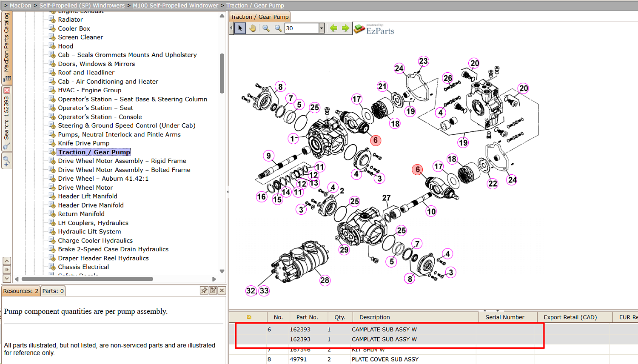638x364 pixels.
Task: Select Hydraulic Lift System in the tree
Action: (x=89, y=232)
